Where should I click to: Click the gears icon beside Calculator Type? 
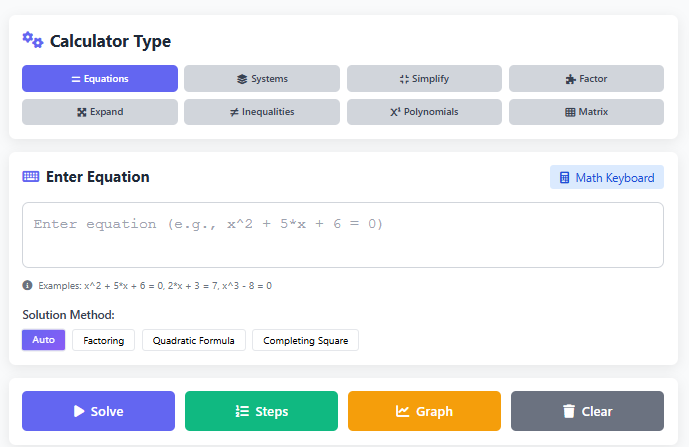[x=33, y=40]
